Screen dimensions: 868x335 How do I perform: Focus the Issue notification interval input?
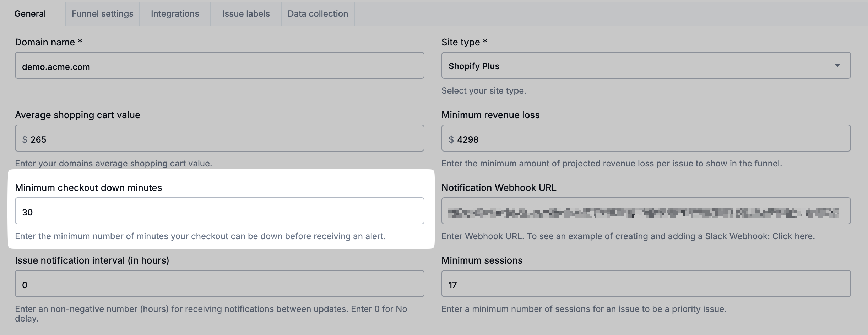click(x=219, y=284)
